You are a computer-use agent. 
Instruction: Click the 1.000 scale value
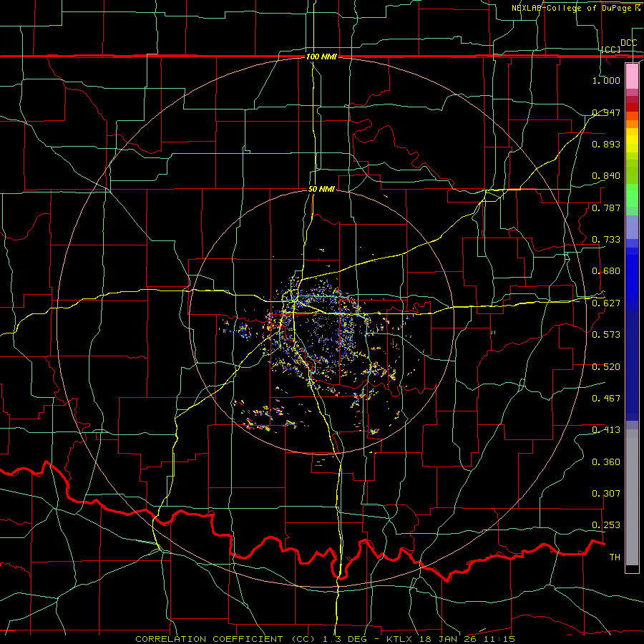pyautogui.click(x=606, y=80)
